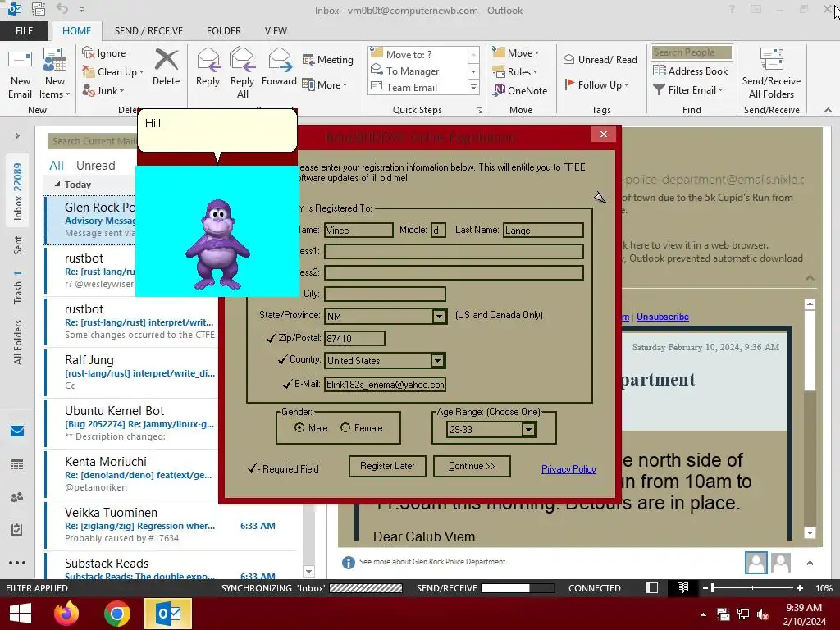840x630 pixels.
Task: Click Continue >> button
Action: (x=472, y=466)
